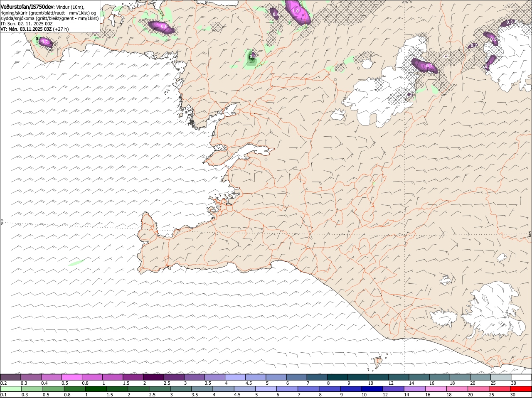
Task: Select the darkest purple swatch in the snow legend
Action: [153, 377]
